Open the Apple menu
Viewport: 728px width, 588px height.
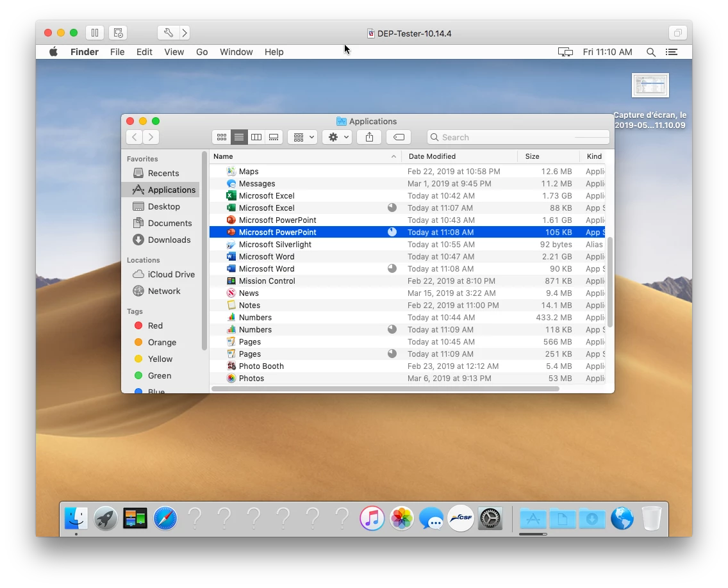pos(53,52)
